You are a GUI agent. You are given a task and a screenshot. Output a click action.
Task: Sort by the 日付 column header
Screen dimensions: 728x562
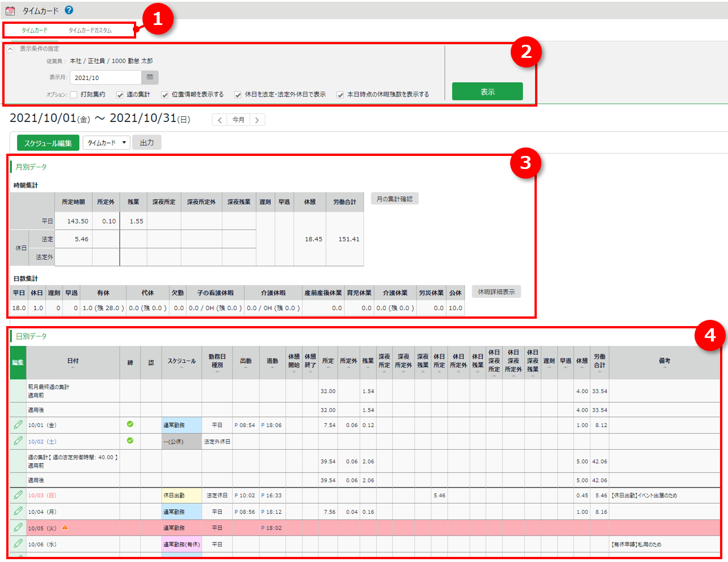(x=73, y=362)
